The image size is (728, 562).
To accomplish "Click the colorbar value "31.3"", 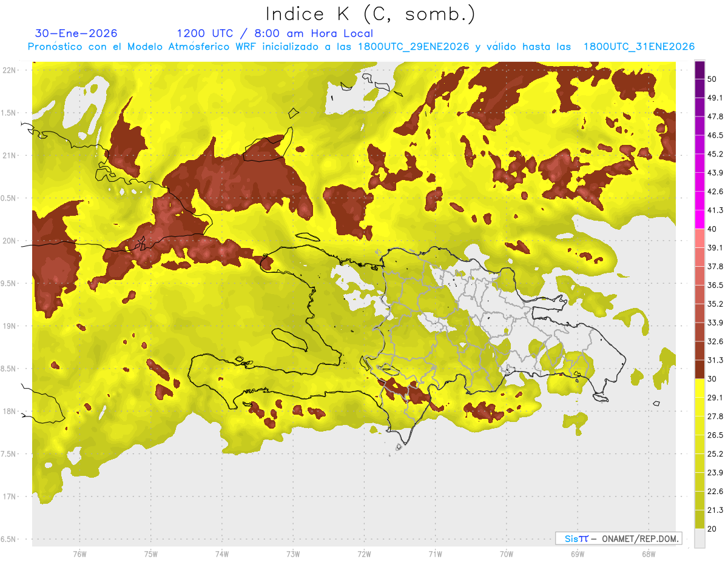I will click(715, 360).
